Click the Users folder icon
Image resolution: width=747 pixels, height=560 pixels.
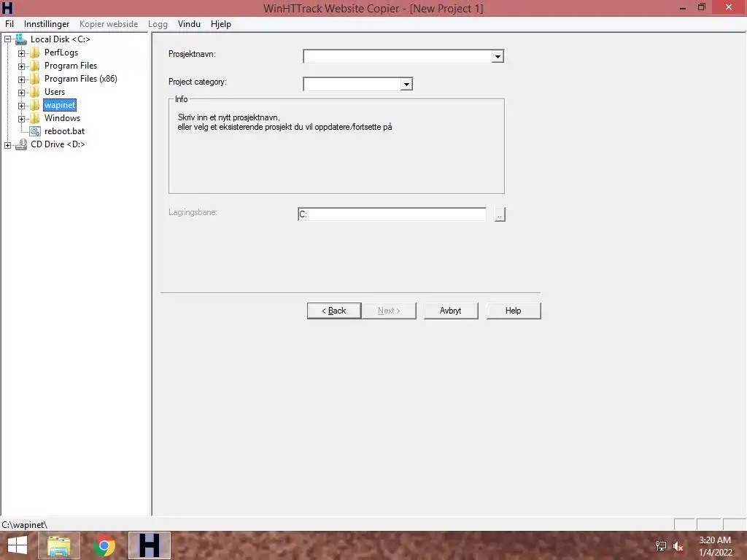pyautogui.click(x=35, y=92)
